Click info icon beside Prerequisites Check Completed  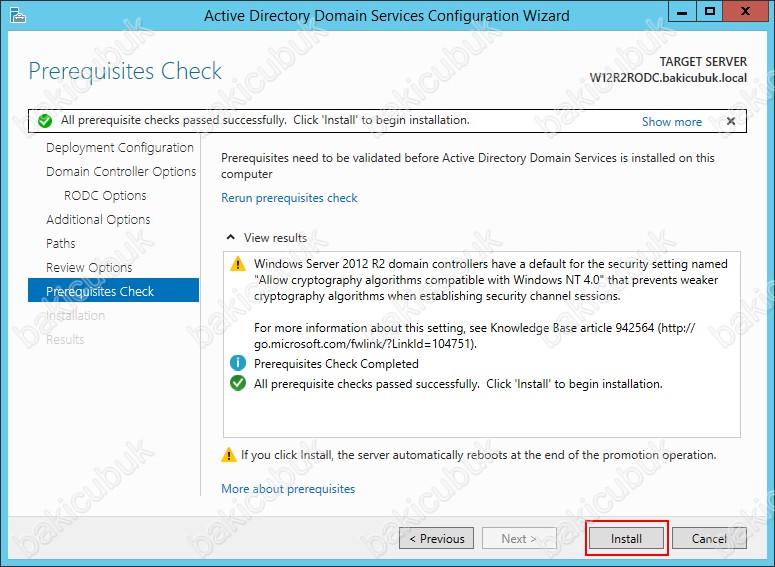pyautogui.click(x=238, y=363)
